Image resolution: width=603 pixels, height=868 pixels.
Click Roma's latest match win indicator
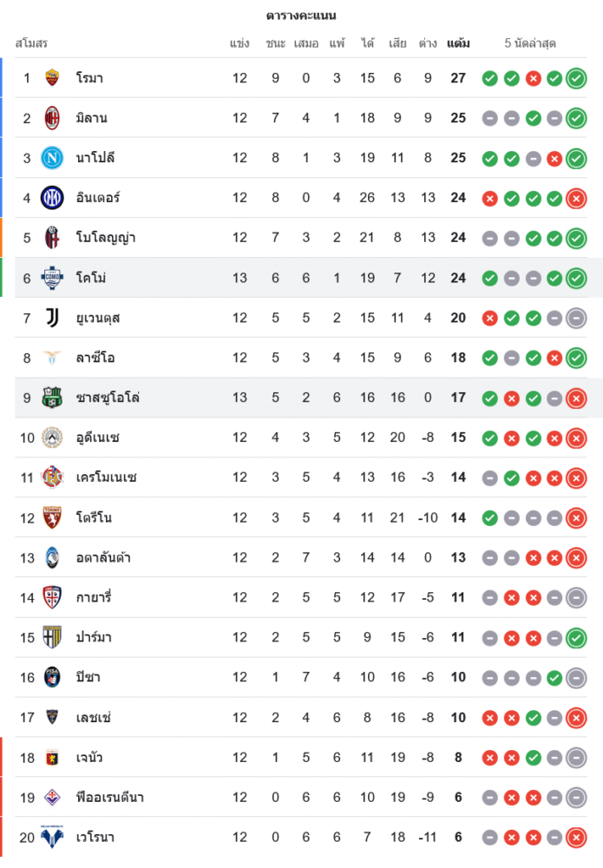(576, 78)
